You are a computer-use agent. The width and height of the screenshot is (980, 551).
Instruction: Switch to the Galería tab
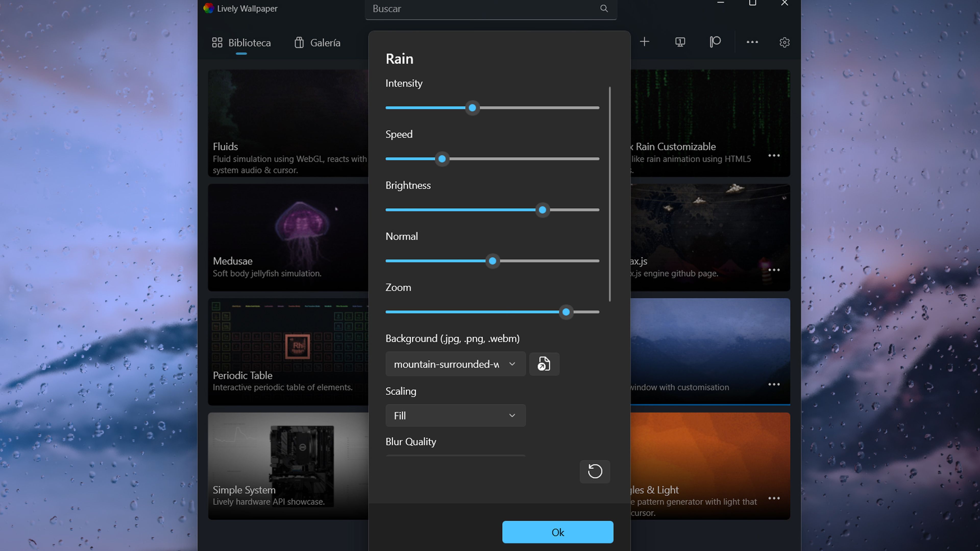pos(317,43)
